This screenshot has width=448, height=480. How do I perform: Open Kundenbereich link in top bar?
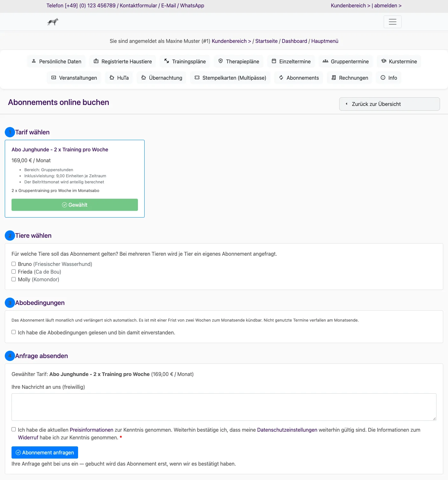click(350, 5)
